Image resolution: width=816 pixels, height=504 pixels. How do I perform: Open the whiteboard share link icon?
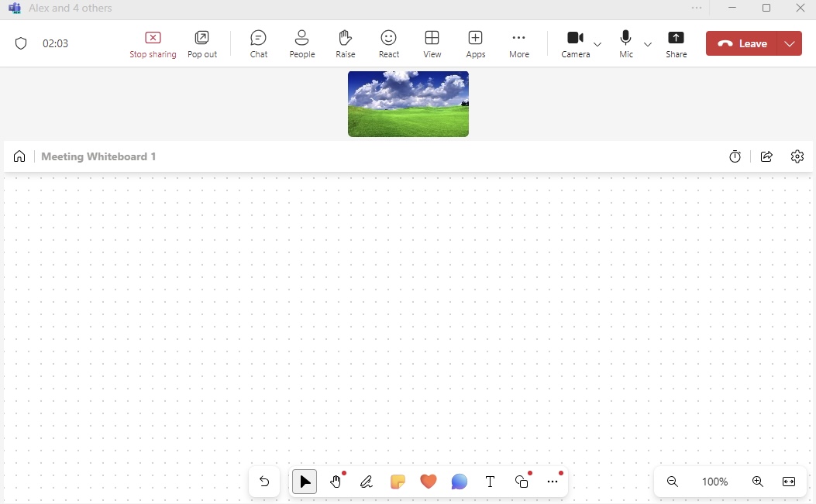766,156
